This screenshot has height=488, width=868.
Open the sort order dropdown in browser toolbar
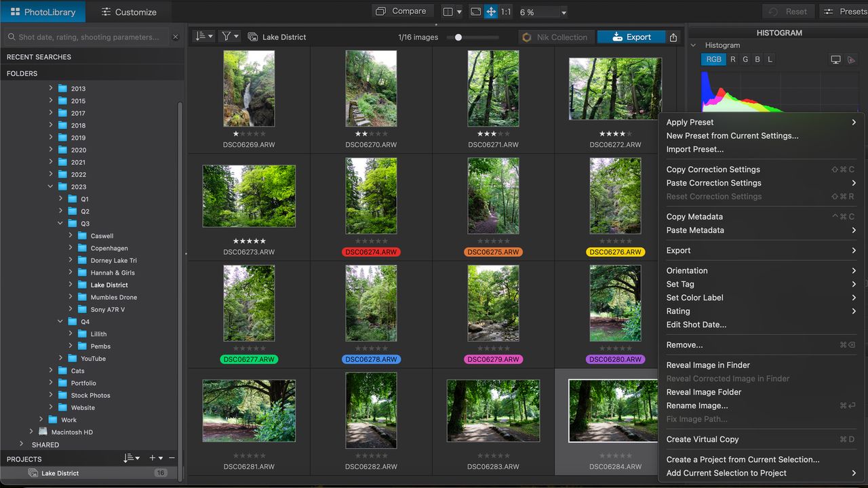(x=204, y=37)
